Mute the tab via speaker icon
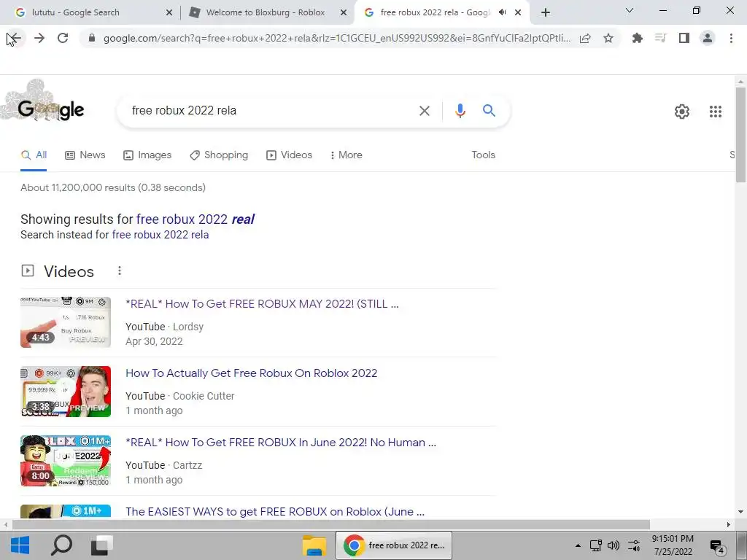Image resolution: width=747 pixels, height=560 pixels. click(502, 12)
